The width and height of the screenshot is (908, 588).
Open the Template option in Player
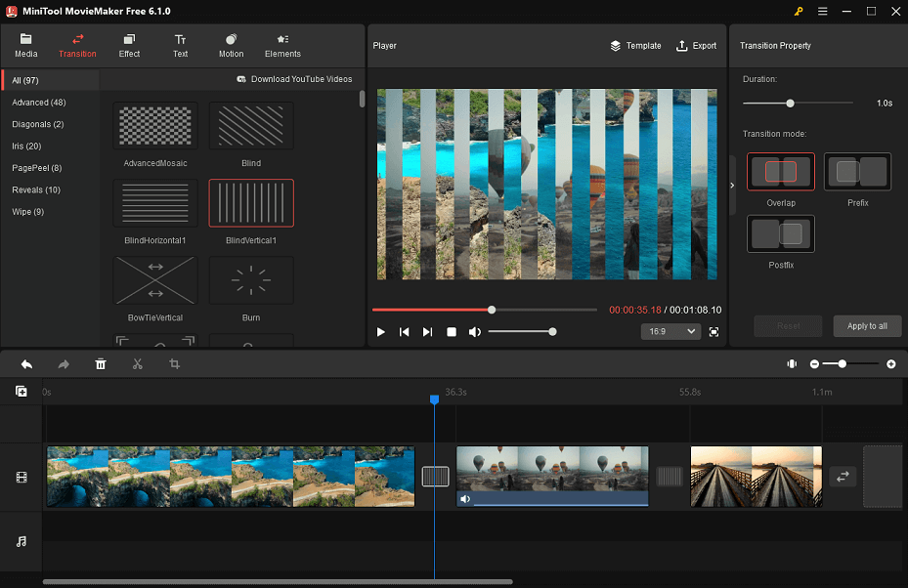pyautogui.click(x=635, y=46)
